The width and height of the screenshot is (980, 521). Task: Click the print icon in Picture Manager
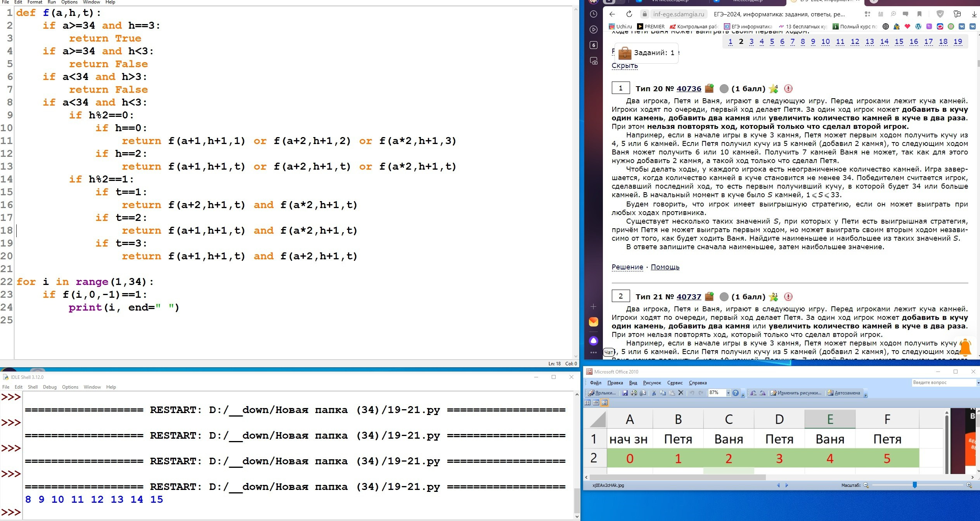point(634,393)
